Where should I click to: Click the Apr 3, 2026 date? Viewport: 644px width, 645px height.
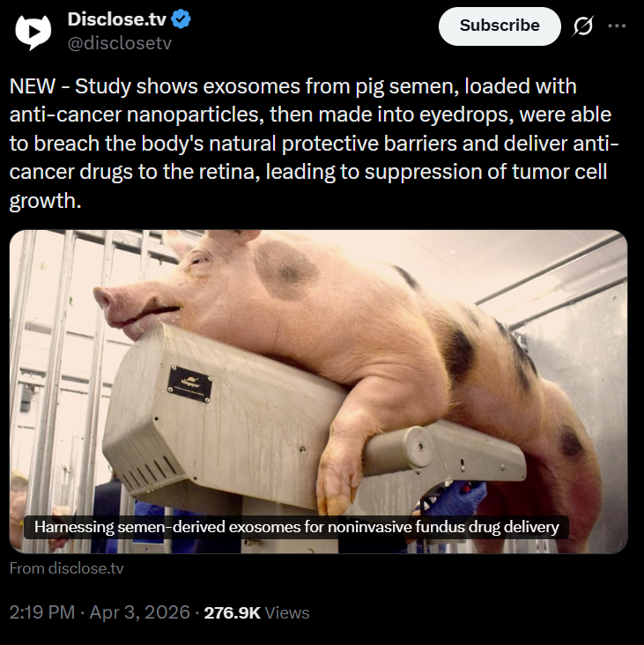click(x=140, y=612)
